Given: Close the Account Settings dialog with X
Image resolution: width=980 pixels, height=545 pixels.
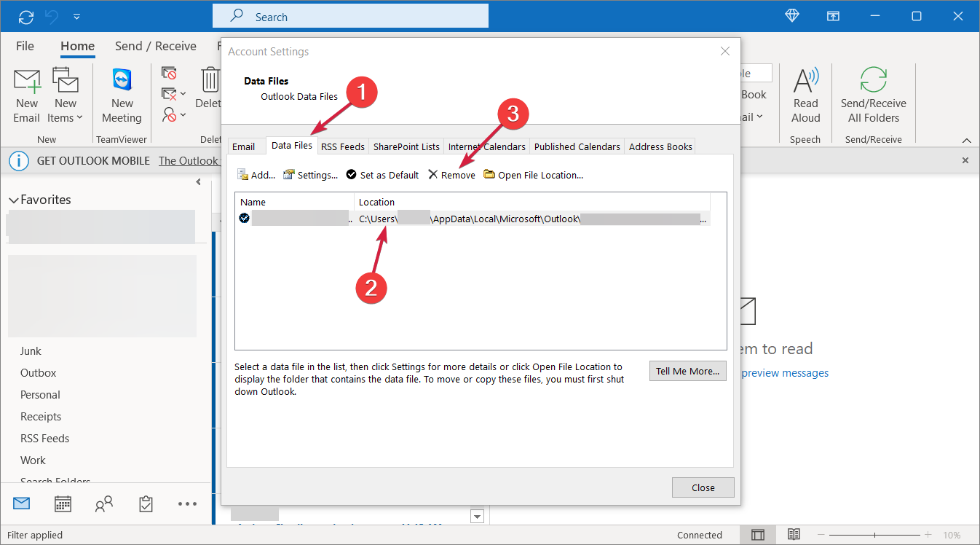Looking at the screenshot, I should [725, 51].
